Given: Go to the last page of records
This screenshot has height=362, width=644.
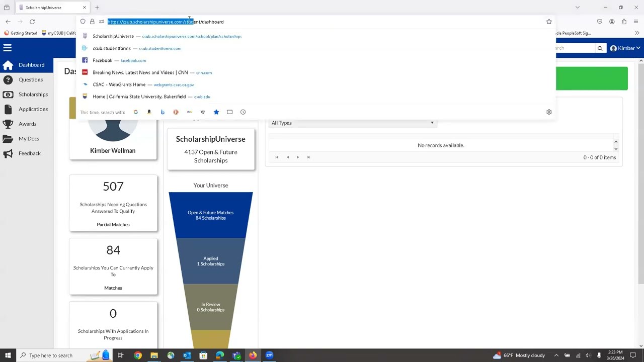Looking at the screenshot, I should pos(308,157).
